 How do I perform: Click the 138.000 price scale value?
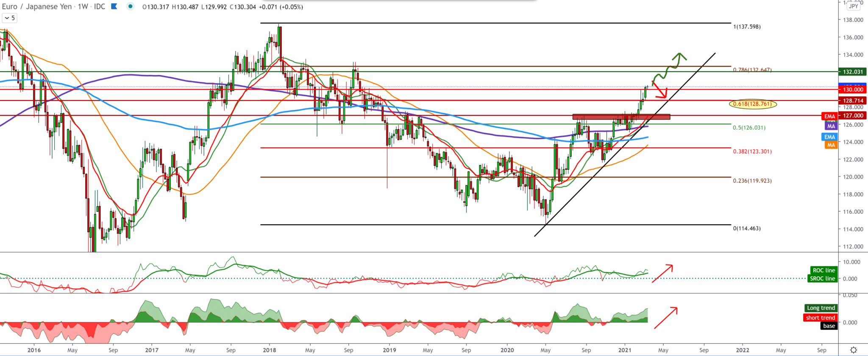coord(853,20)
